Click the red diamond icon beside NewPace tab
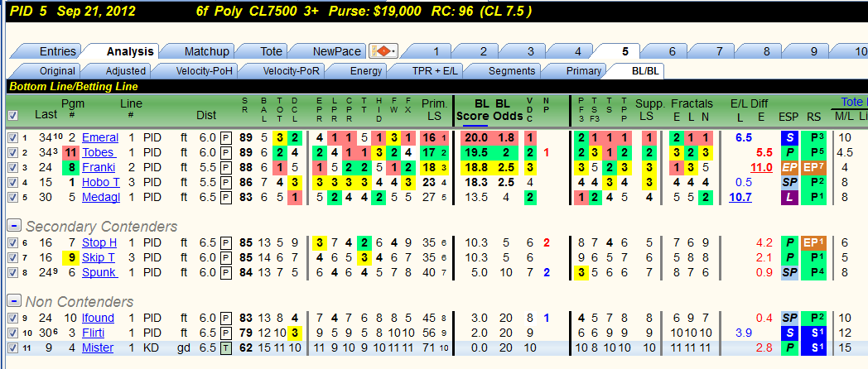 click(383, 52)
